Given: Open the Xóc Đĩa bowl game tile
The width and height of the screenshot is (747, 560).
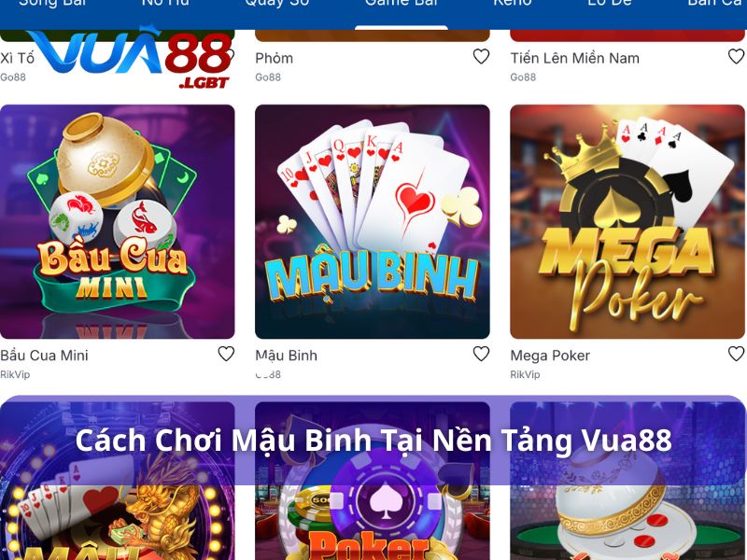Looking at the screenshot, I should [x=627, y=481].
